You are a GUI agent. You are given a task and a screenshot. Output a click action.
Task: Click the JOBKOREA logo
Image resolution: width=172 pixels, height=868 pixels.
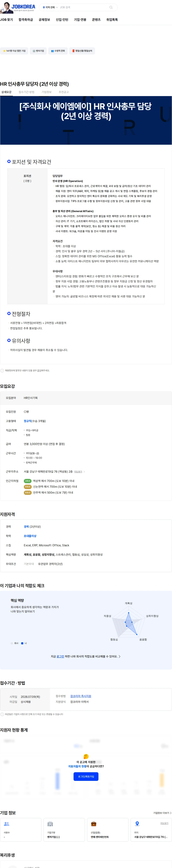tap(23, 6)
